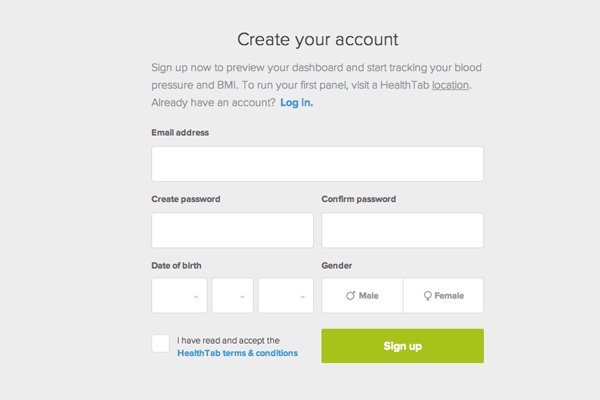Viewport: 600px width, 400px height.
Task: Follow the HealthTab location link
Action: coord(450,85)
